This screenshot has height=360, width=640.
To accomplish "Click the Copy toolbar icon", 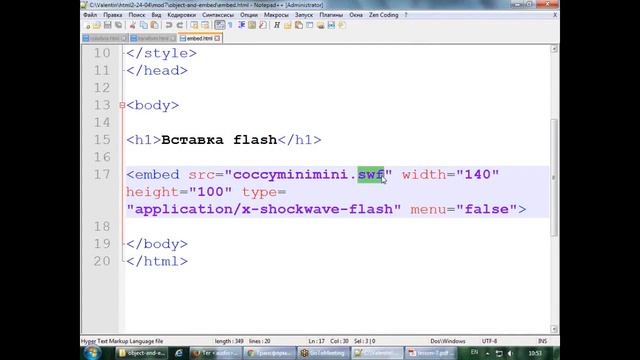I will click(144, 25).
